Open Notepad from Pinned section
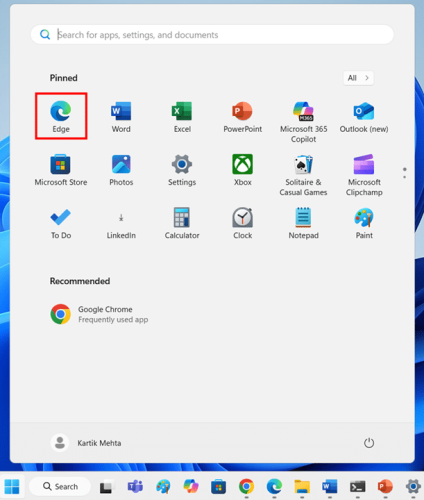Viewport: 424px width, 500px height. (x=303, y=223)
